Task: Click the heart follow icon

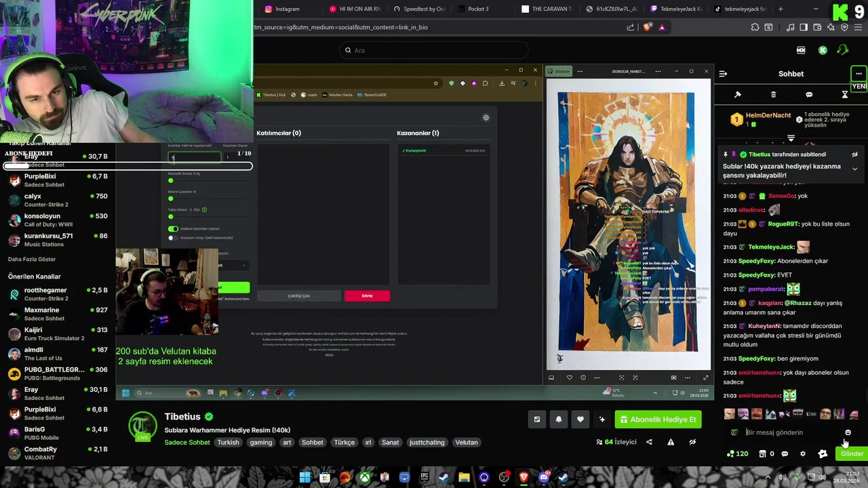Action: pos(580,420)
